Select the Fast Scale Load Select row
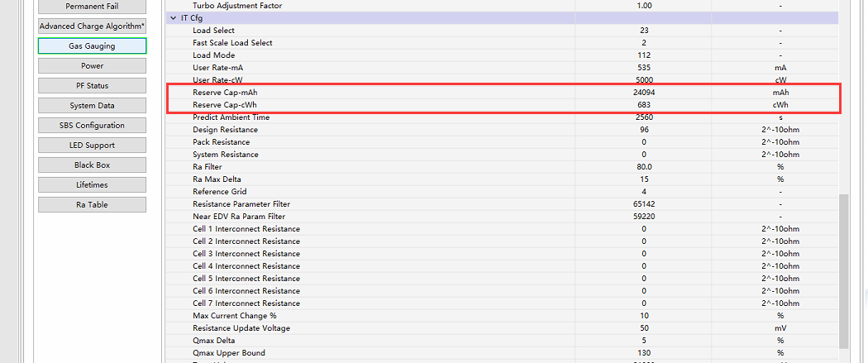This screenshot has height=363, width=868. pos(503,43)
